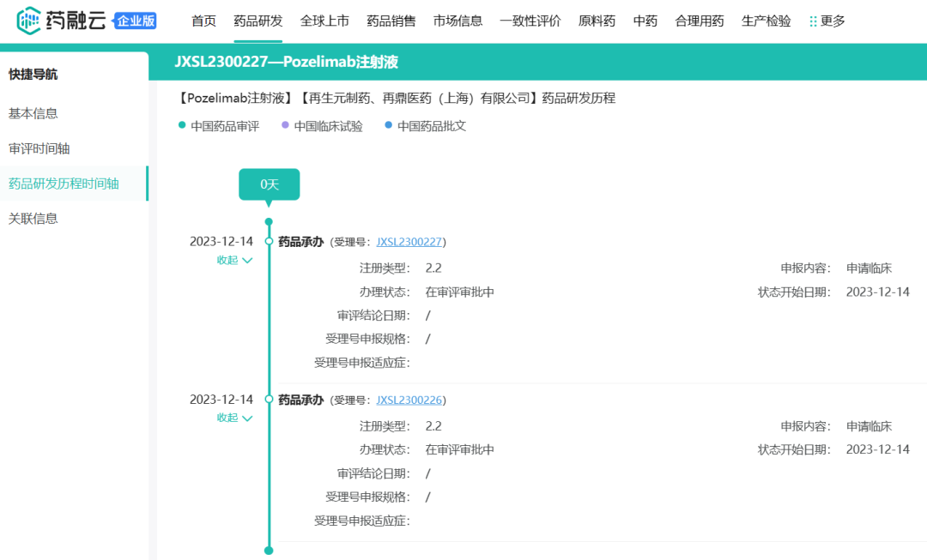This screenshot has width=927, height=560.
Task: Open 关联信息 in quick navigation
Action: click(x=33, y=219)
